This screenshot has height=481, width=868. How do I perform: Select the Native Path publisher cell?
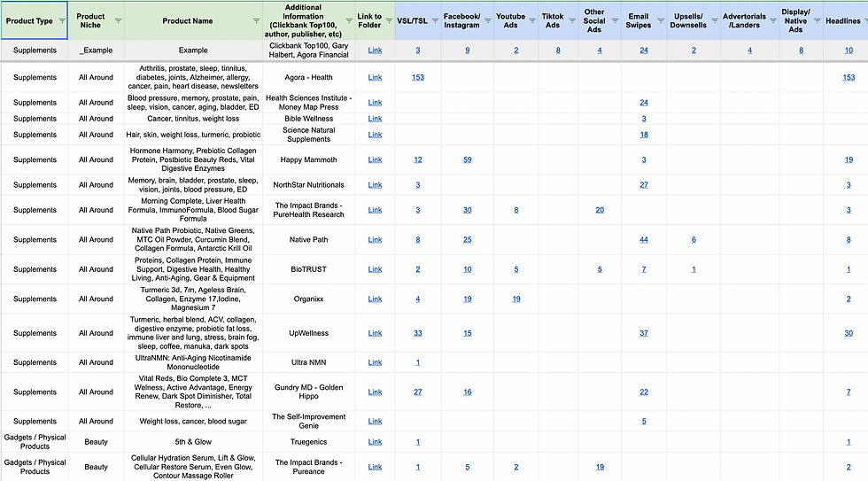[x=309, y=240]
